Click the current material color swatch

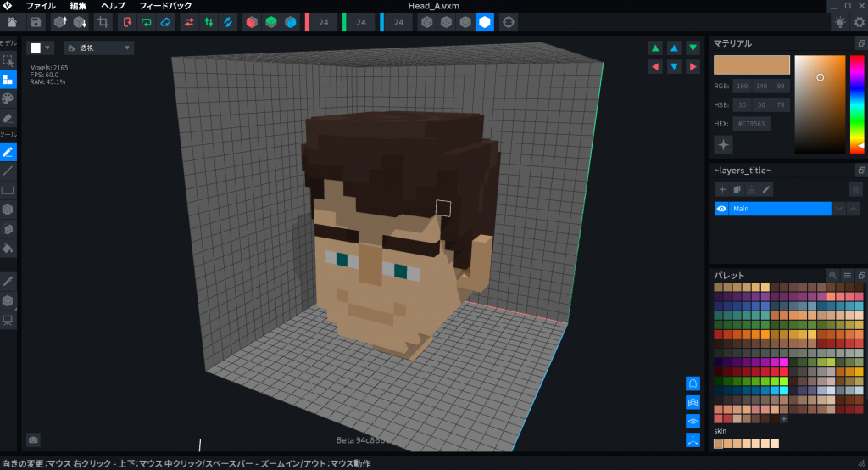pyautogui.click(x=751, y=65)
